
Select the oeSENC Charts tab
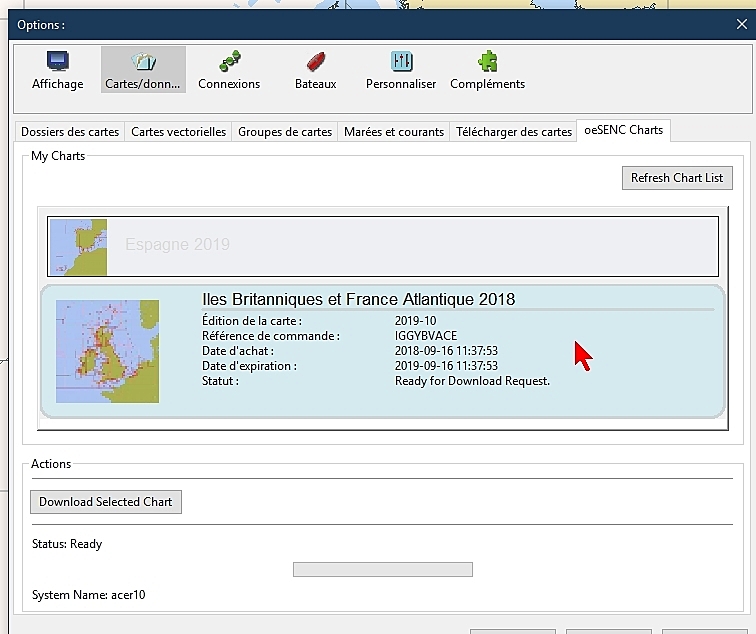point(623,130)
